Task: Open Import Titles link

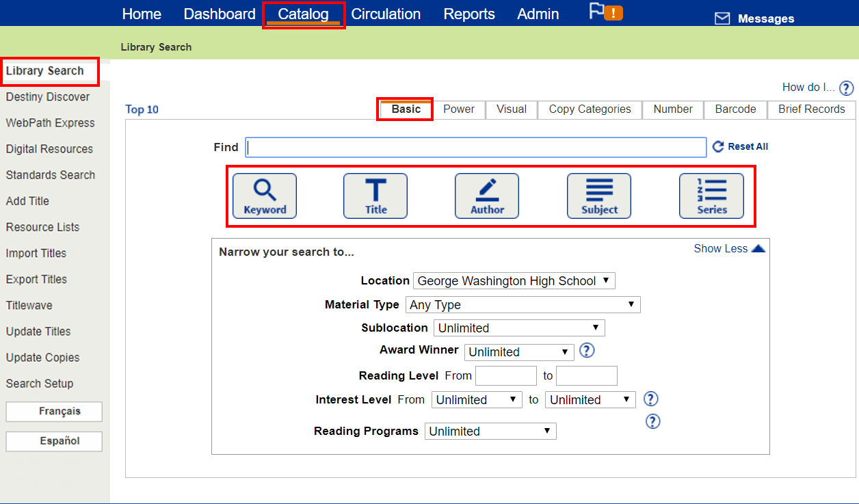Action: pyautogui.click(x=36, y=253)
